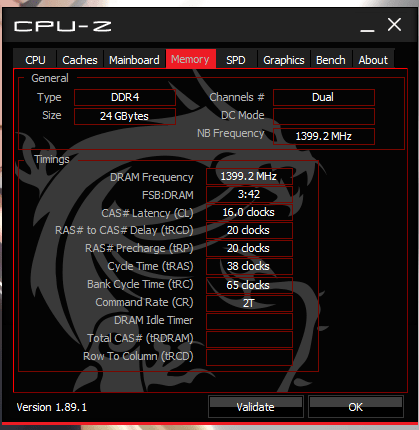Open the SPD tab
Screen dimensions: 419x430
[x=236, y=60]
